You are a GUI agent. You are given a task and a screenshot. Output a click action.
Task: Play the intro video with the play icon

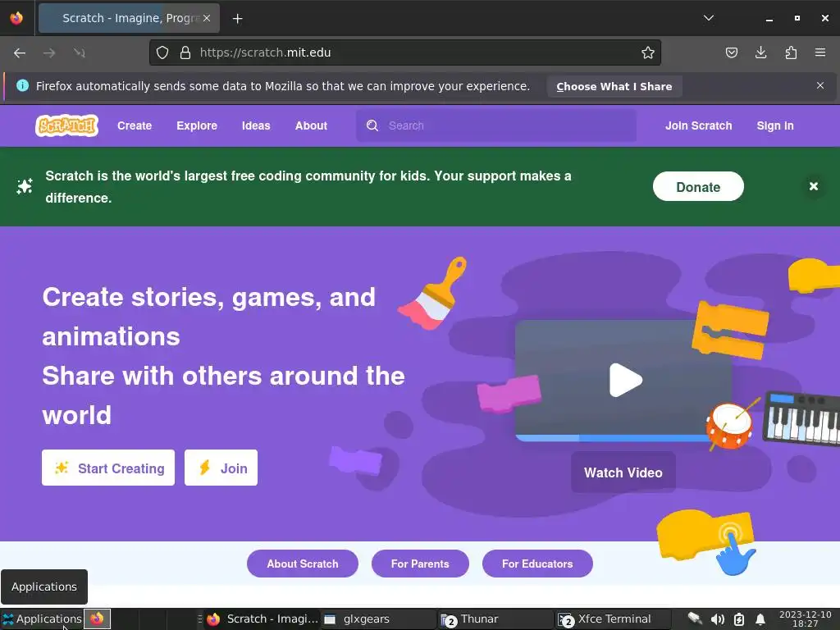coord(626,380)
